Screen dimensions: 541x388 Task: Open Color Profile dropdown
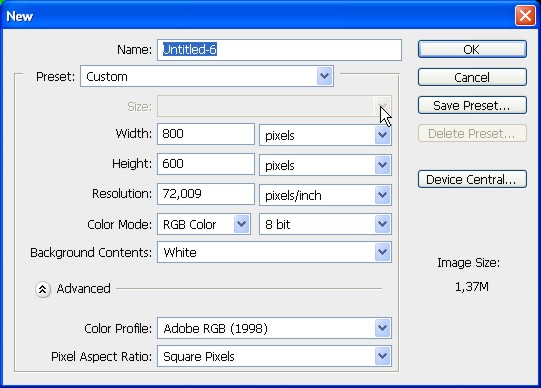tap(274, 328)
